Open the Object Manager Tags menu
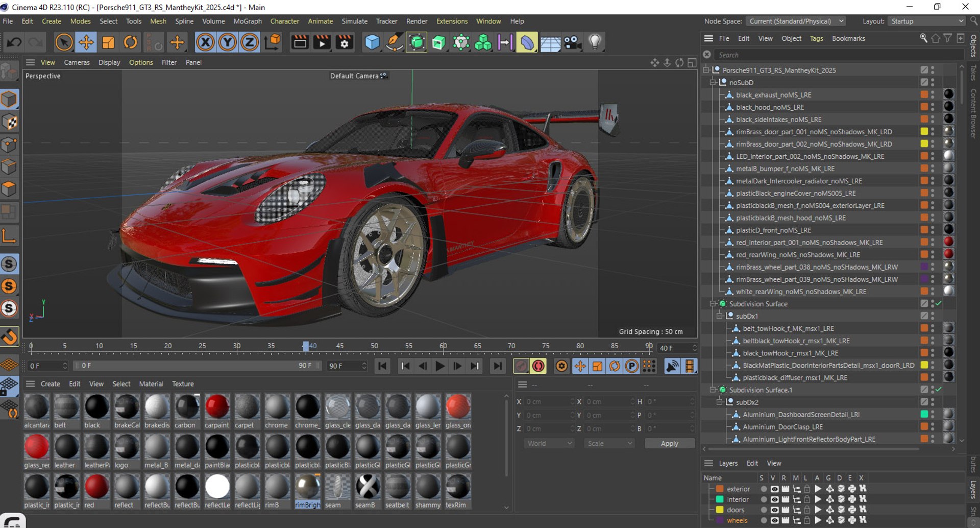This screenshot has height=528, width=980. [816, 38]
